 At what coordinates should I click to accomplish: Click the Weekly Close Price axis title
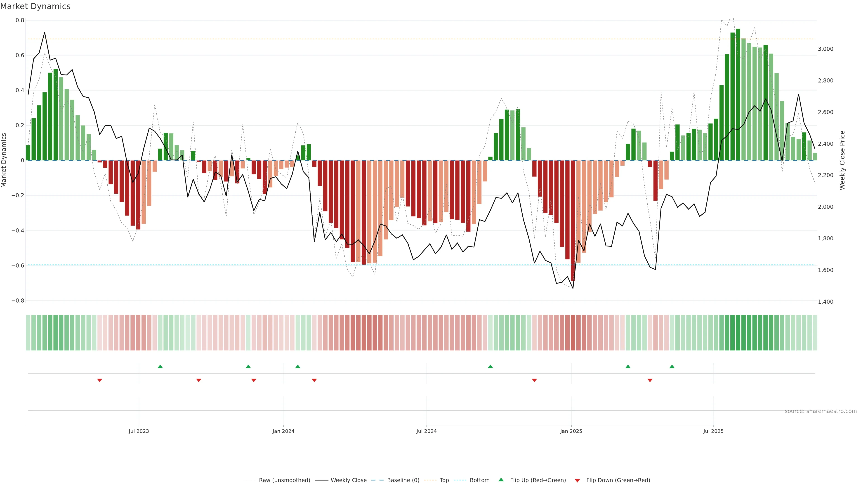pos(842,160)
